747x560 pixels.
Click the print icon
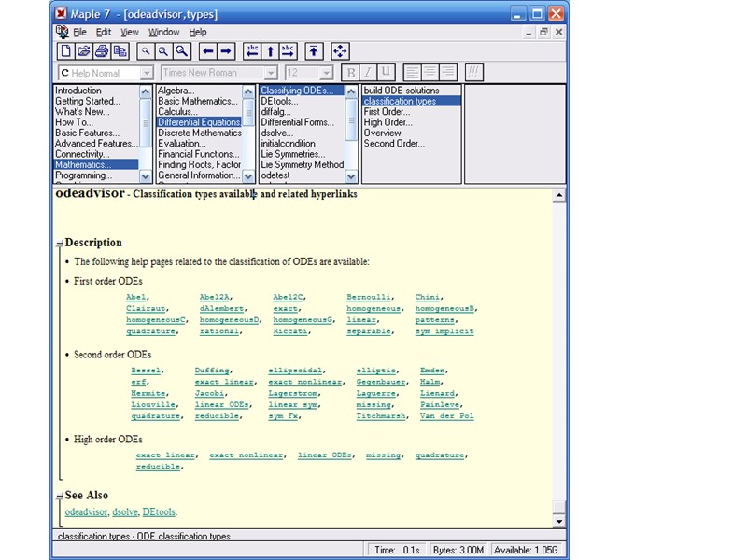102,51
